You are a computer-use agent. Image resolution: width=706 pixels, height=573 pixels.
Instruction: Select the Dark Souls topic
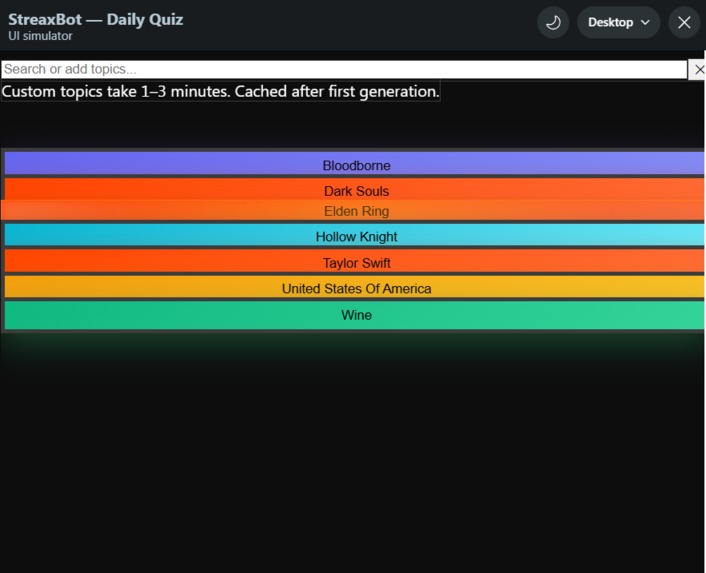tap(354, 189)
